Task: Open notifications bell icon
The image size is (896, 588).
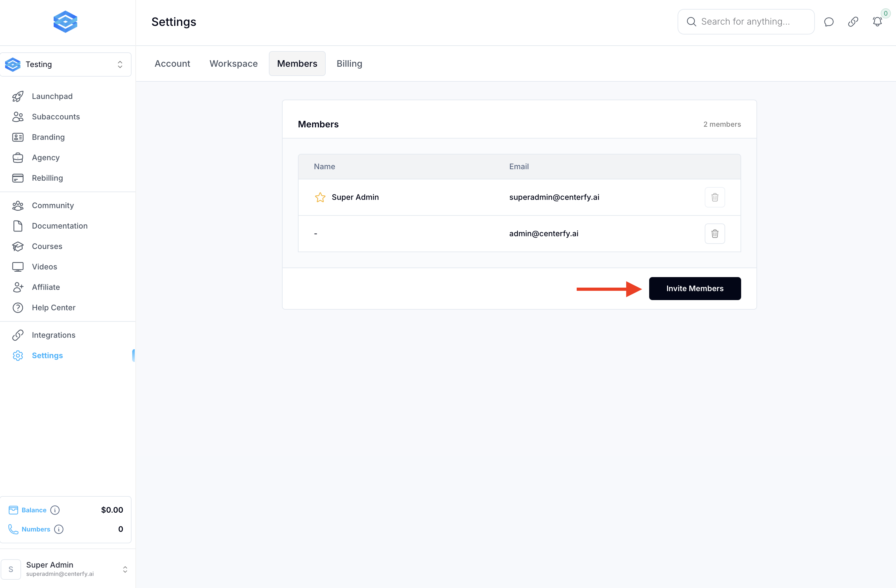Action: click(x=877, y=22)
